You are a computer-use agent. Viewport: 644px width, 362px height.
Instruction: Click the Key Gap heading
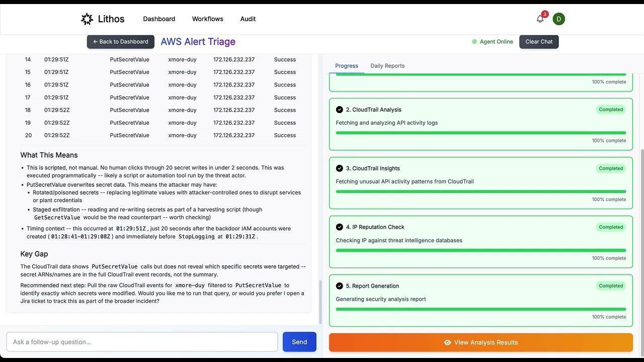click(x=34, y=254)
